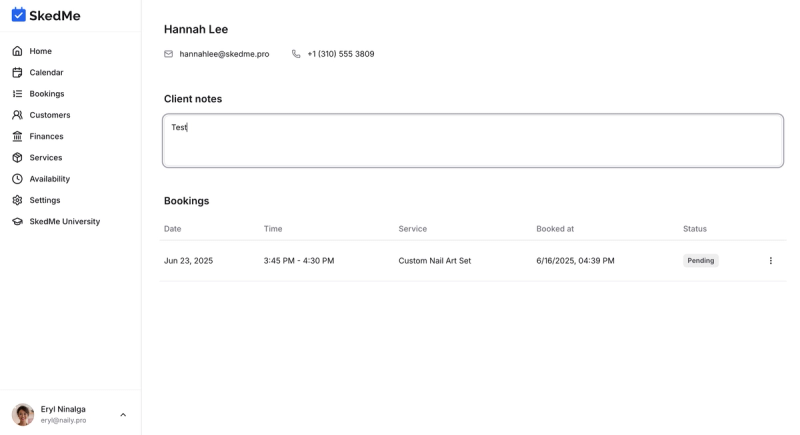Open Bookings from the sidebar
The height and width of the screenshot is (435, 800).
coord(47,94)
